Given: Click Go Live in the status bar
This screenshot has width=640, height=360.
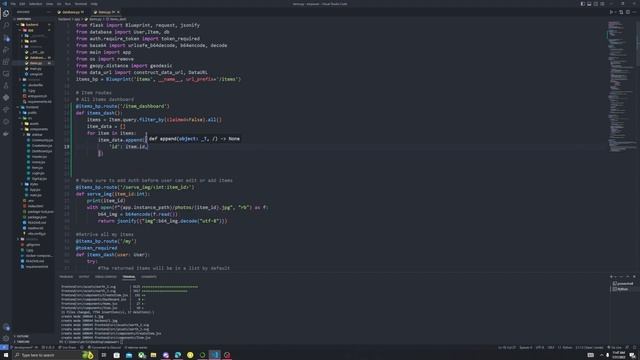Looking at the screenshot, I should click(615, 347).
